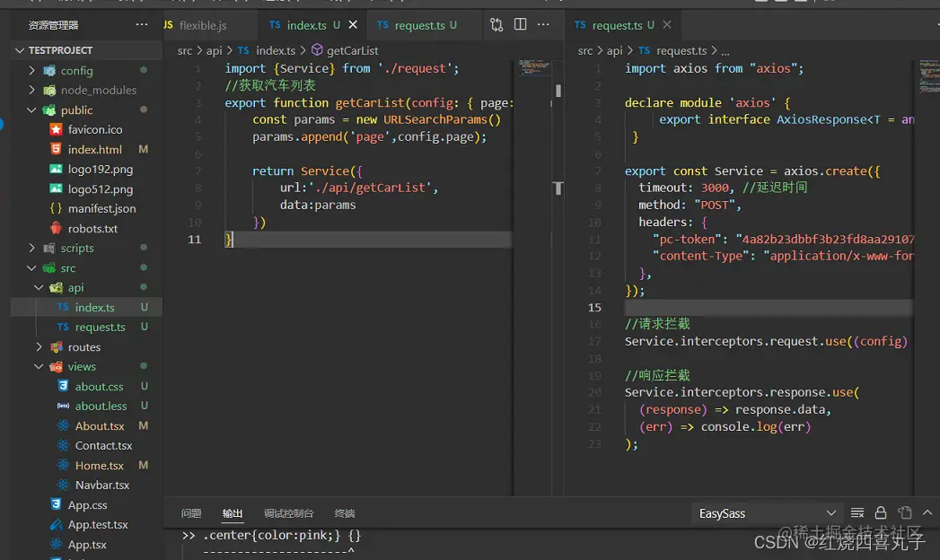Toggle output auto-scroll lock icon
The image size is (940, 560).
pos(881,513)
